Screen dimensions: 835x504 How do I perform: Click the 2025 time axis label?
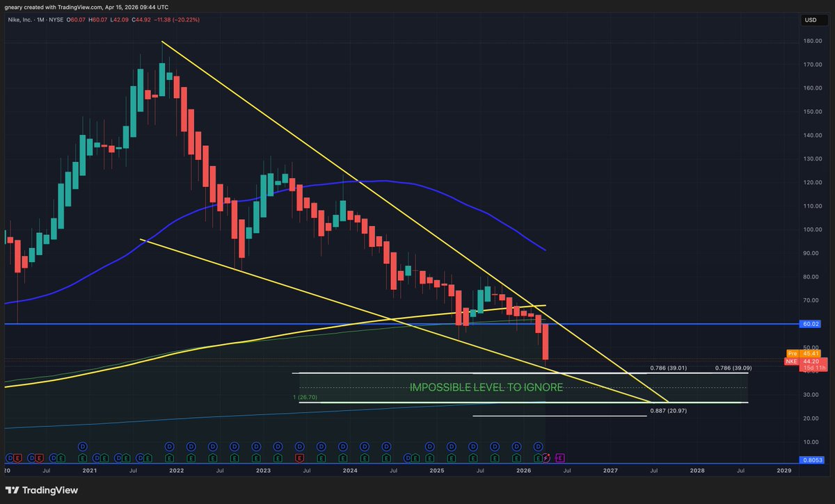[436, 471]
